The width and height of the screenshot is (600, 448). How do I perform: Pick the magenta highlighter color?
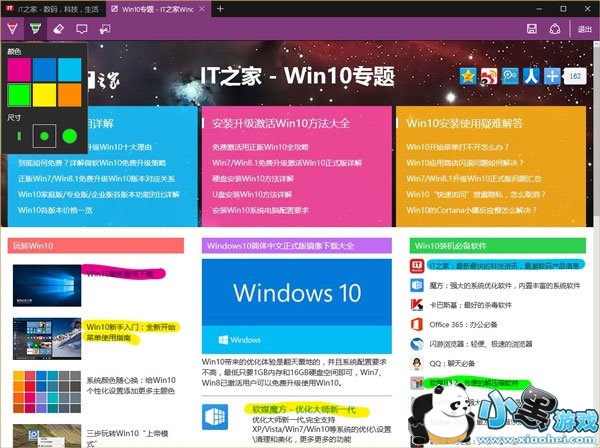[x=19, y=70]
